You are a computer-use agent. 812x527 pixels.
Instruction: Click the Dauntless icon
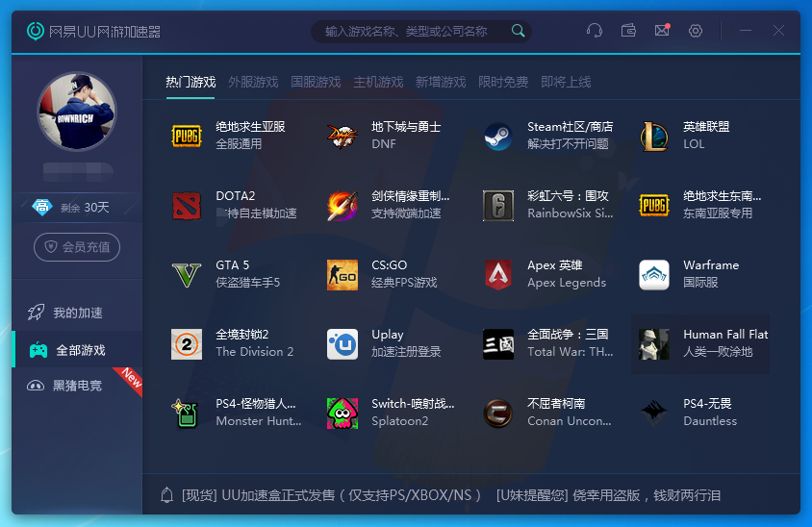654,414
